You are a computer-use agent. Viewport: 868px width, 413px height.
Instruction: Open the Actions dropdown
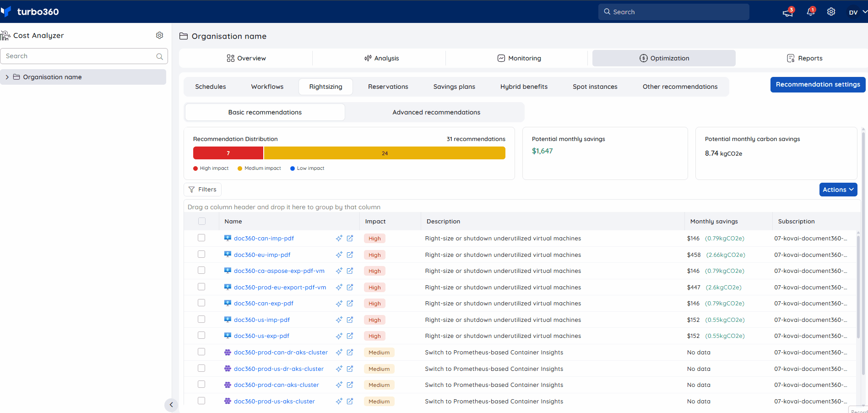coord(838,190)
